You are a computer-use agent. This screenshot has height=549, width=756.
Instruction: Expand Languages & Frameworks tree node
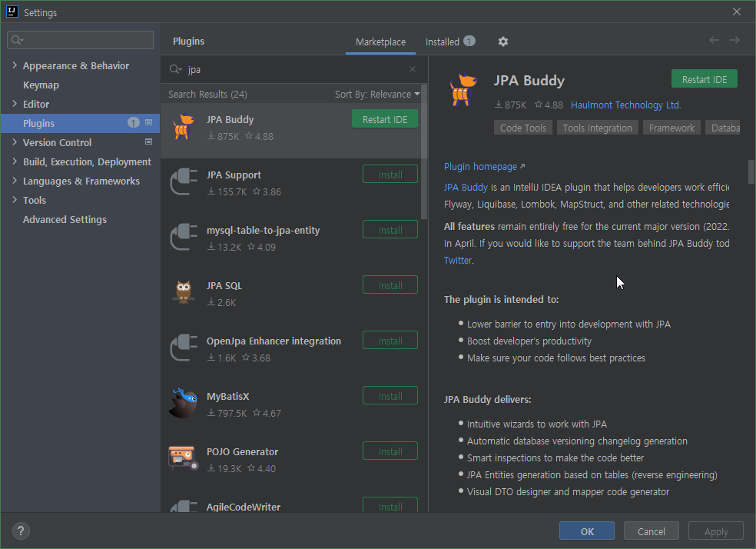[15, 181]
